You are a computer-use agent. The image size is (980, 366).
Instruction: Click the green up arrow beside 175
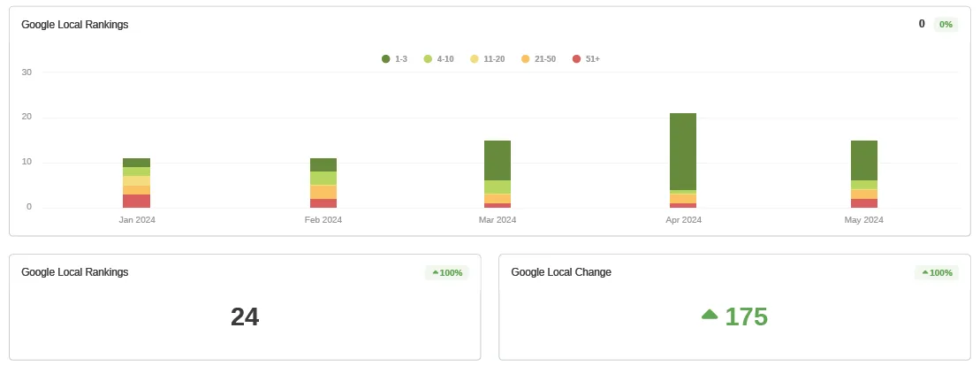coord(709,315)
